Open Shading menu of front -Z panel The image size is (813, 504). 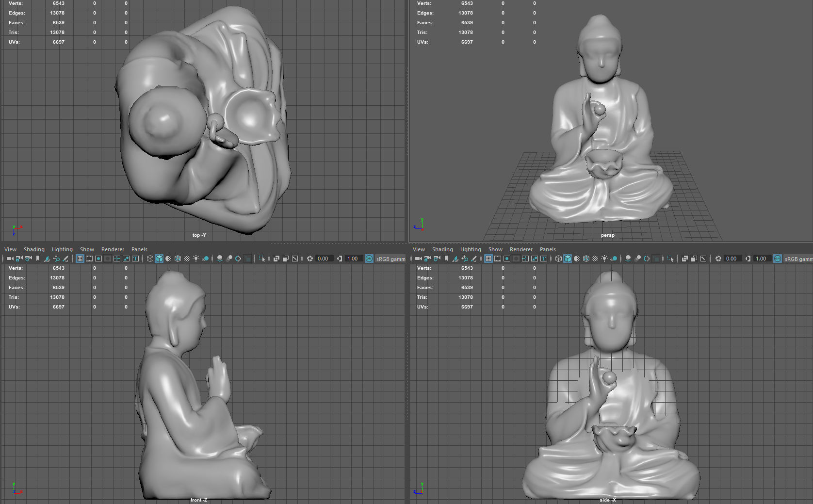[34, 249]
